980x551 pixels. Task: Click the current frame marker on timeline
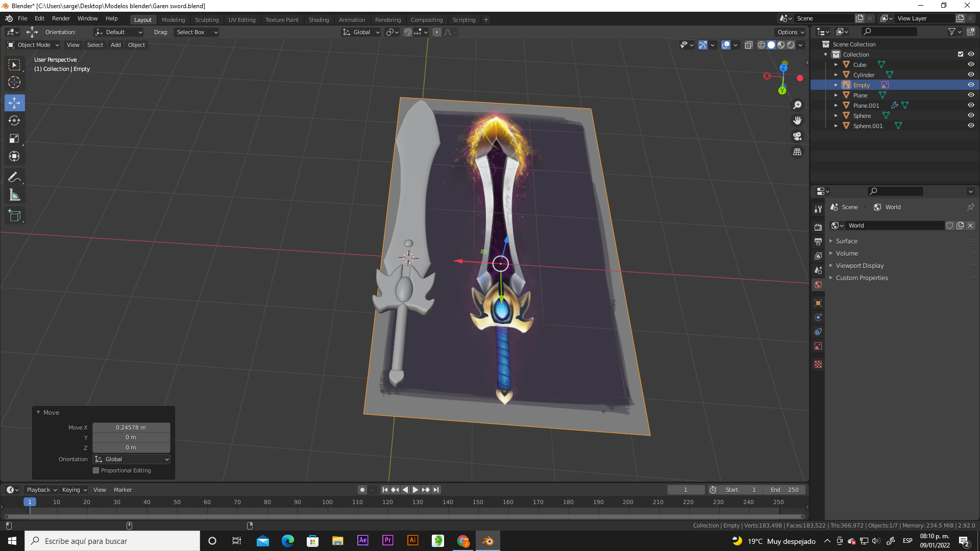(30, 502)
